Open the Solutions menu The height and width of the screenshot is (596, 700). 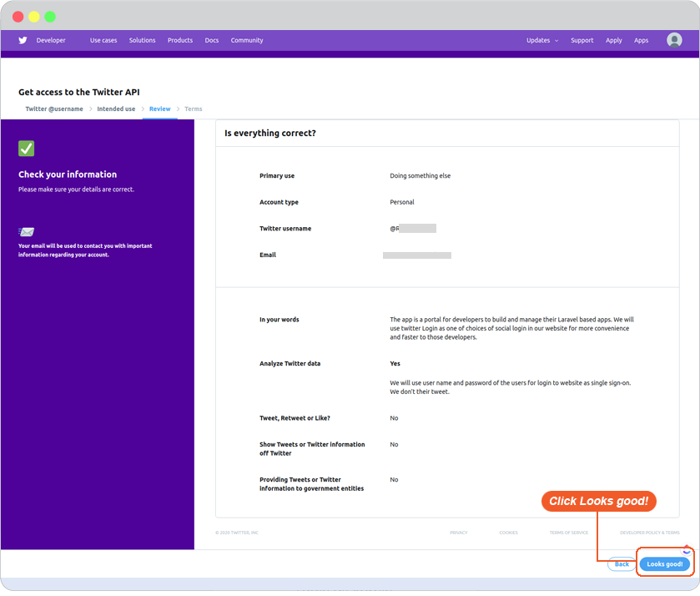pyautogui.click(x=143, y=40)
